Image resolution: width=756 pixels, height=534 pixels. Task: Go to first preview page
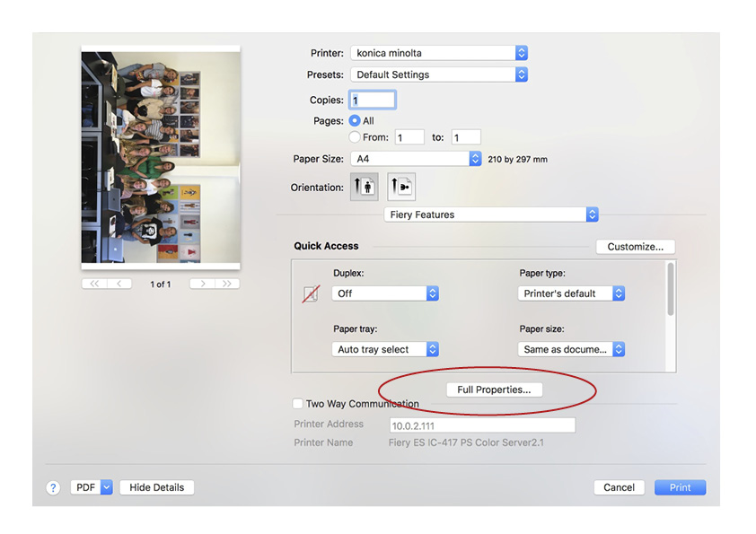point(94,284)
